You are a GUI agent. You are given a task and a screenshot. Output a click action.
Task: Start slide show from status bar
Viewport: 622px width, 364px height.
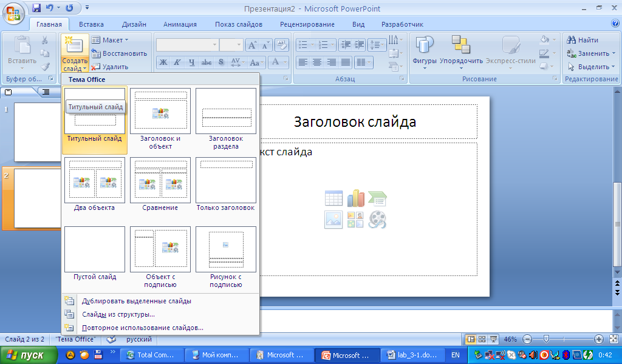click(x=493, y=339)
